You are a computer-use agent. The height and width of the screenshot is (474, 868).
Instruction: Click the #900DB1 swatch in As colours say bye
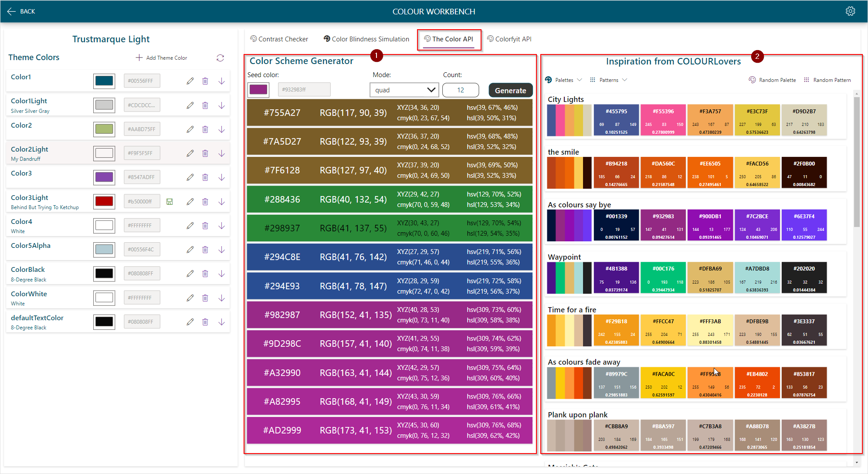710,225
